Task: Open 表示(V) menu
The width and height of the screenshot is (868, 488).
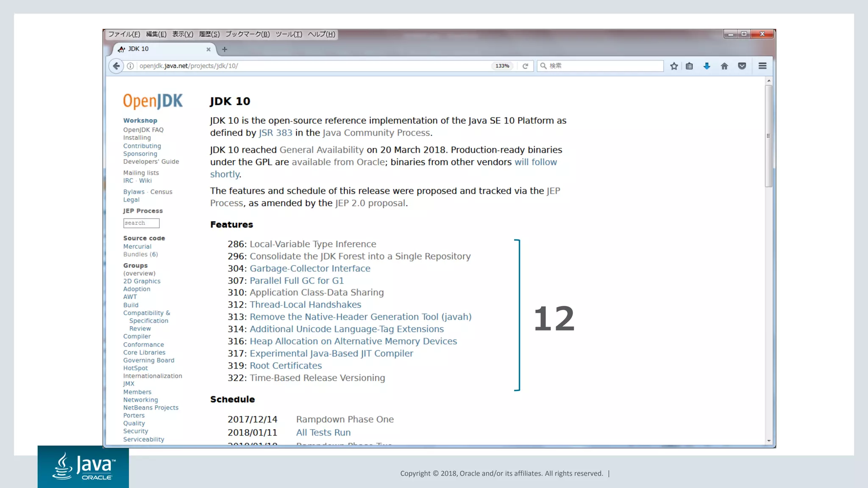Action: [x=183, y=34]
